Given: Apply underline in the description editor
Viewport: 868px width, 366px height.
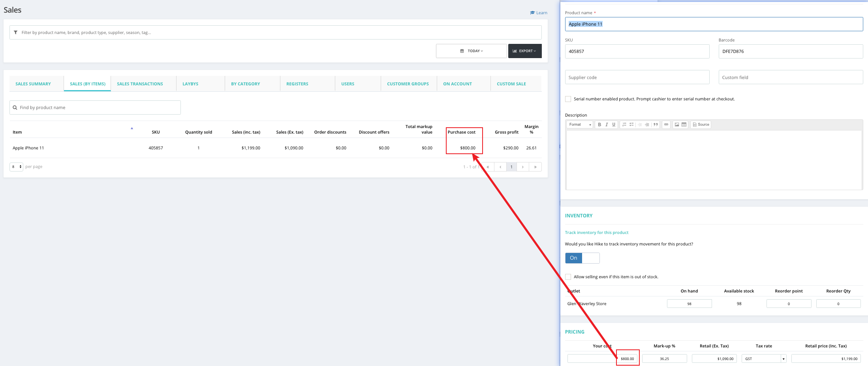Looking at the screenshot, I should click(x=614, y=125).
